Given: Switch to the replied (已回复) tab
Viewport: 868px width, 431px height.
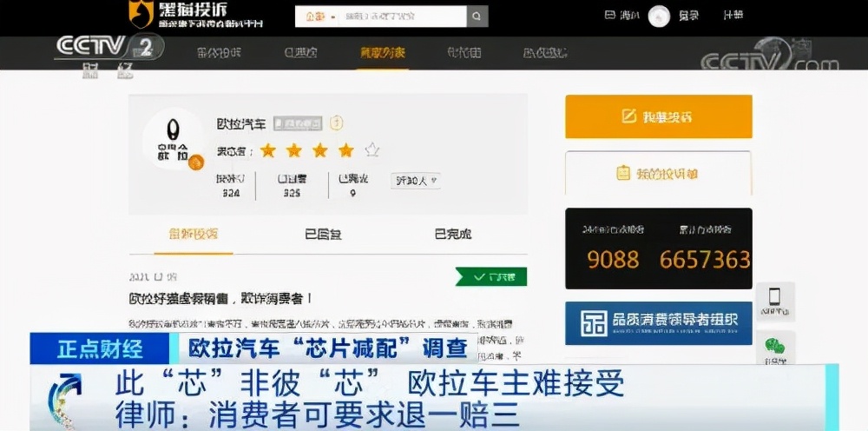Looking at the screenshot, I should coord(323,235).
